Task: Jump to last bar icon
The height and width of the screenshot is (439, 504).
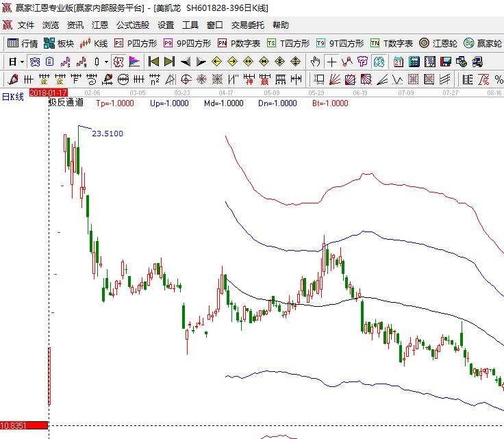Action: (169, 62)
